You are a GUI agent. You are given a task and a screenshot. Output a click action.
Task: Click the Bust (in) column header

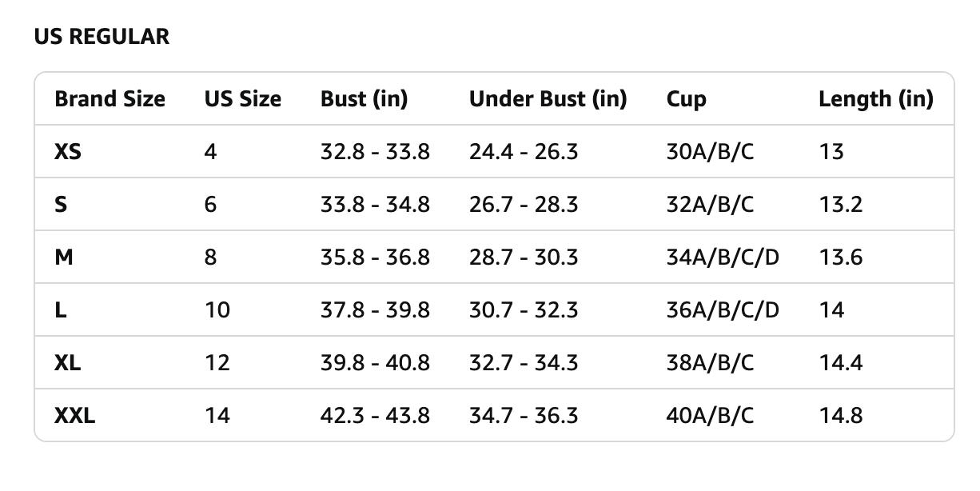pos(364,99)
